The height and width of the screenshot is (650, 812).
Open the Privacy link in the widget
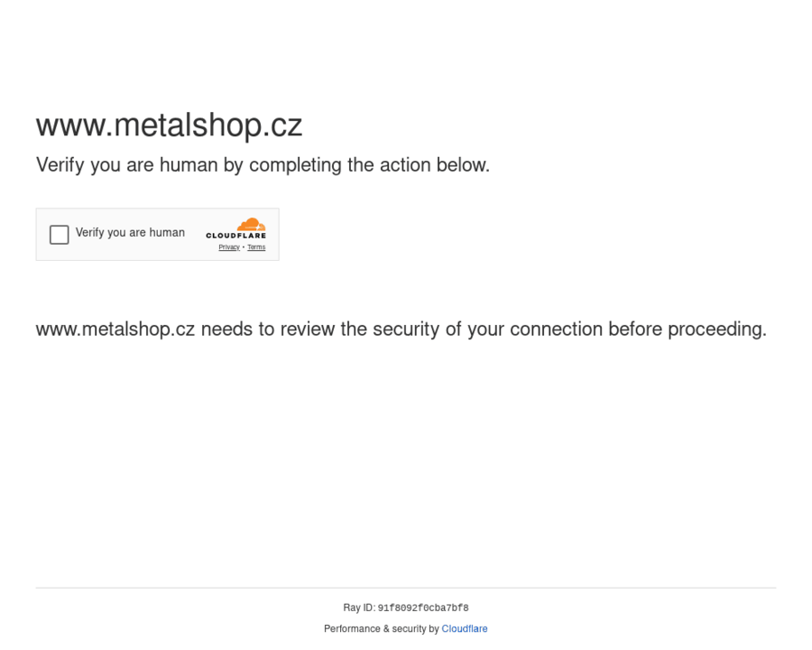(x=229, y=247)
